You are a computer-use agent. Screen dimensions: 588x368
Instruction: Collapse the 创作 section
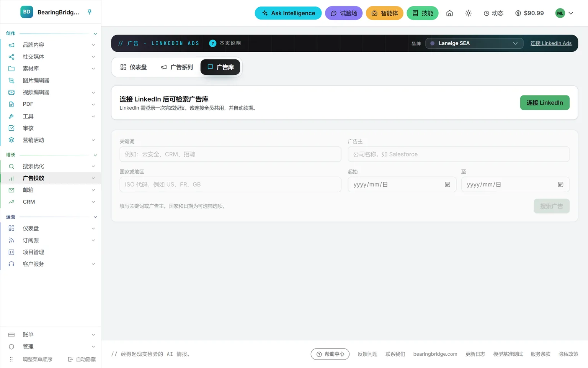95,34
